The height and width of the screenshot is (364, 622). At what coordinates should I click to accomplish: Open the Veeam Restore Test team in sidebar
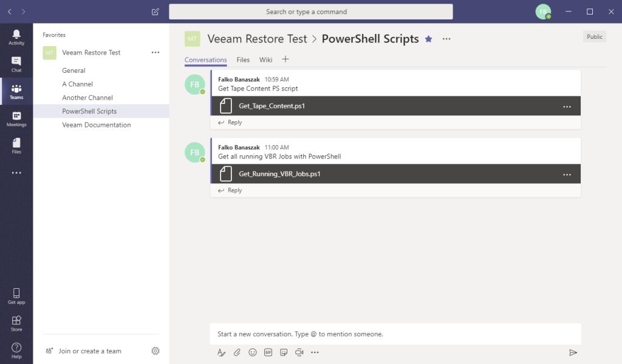(x=91, y=52)
